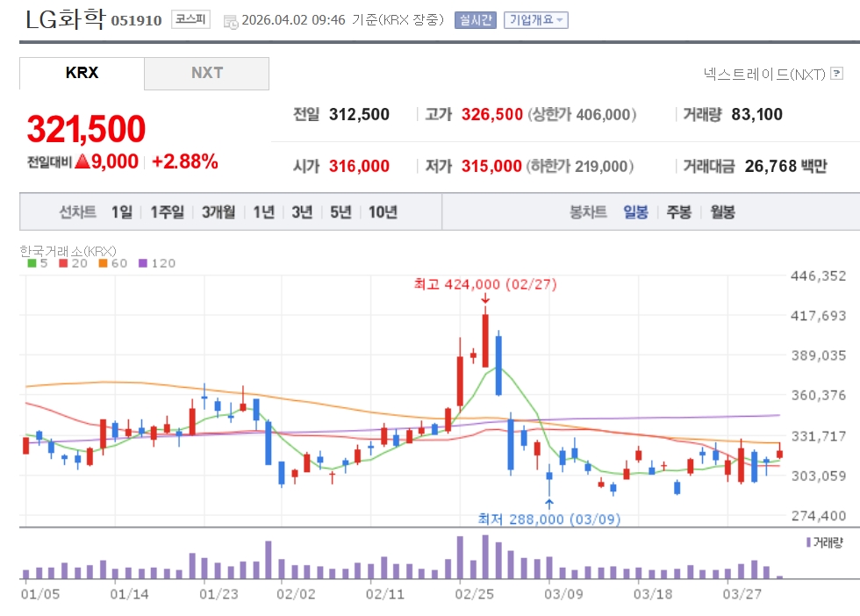The width and height of the screenshot is (860, 616).
Task: Click the 446,352 price axis label
Action: coord(818,276)
